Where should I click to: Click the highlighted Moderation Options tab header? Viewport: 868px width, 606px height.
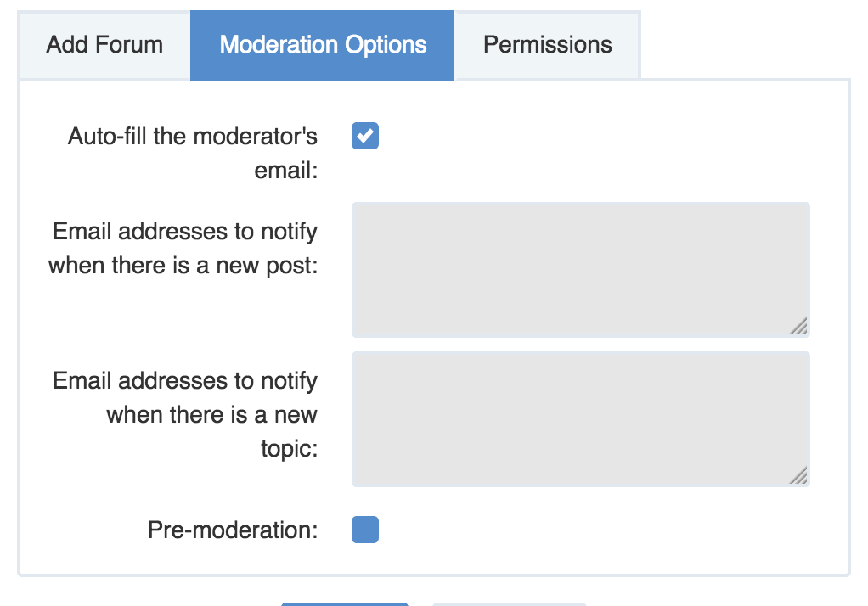point(323,44)
